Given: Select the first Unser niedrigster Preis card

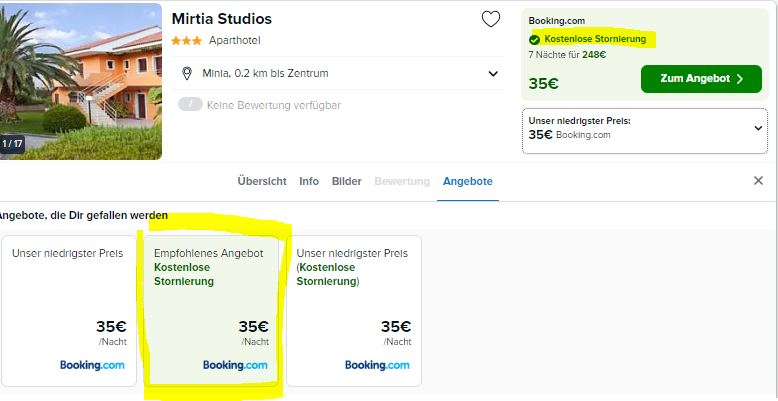Looking at the screenshot, I should pyautogui.click(x=68, y=311).
